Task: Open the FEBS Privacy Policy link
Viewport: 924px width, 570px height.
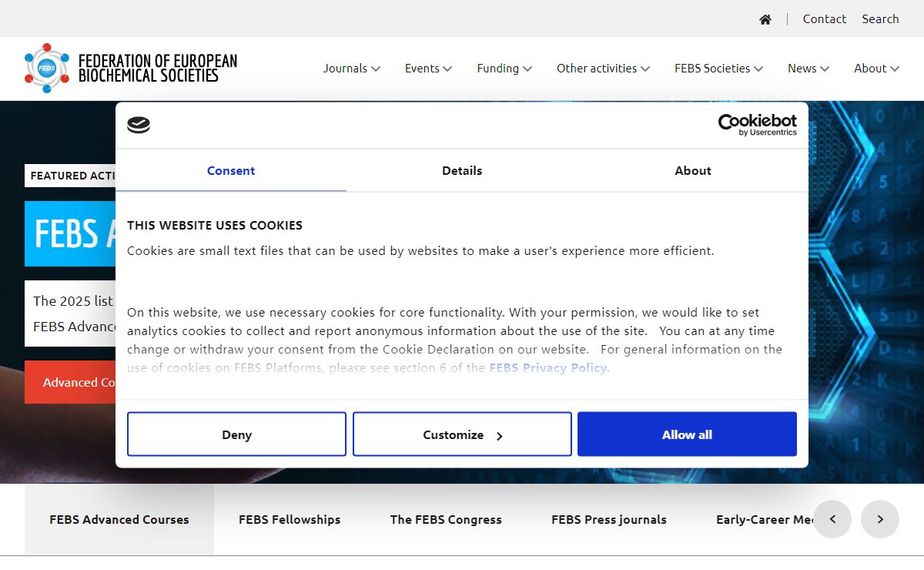Action: tap(549, 367)
